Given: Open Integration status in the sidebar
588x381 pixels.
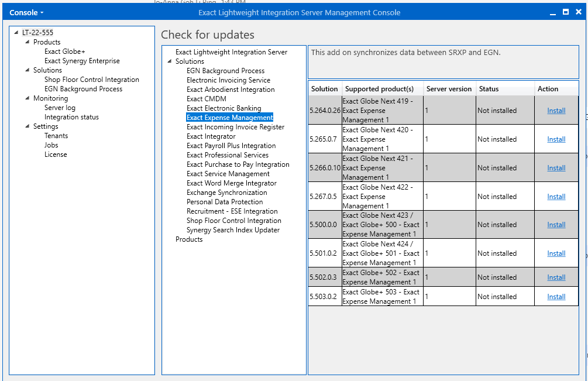Looking at the screenshot, I should pos(71,117).
